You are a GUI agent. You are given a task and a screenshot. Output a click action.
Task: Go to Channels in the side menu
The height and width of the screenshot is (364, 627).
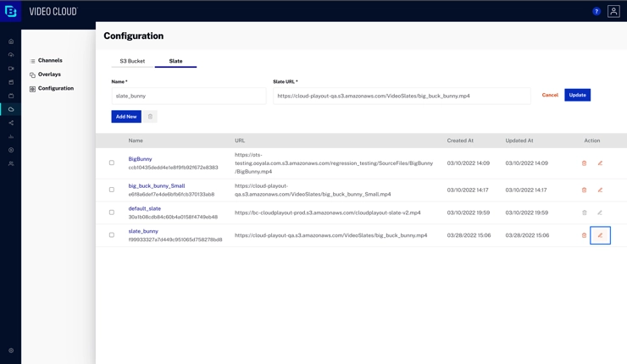click(x=50, y=61)
